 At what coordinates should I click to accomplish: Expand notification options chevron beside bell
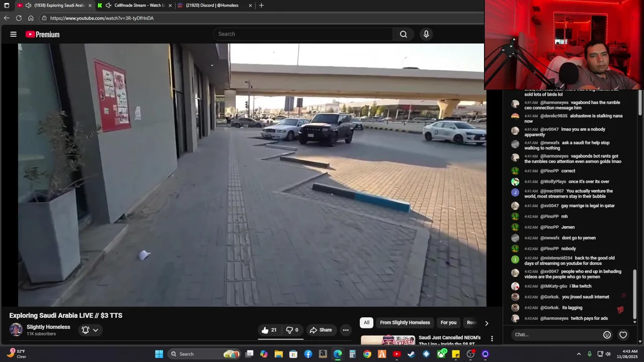pyautogui.click(x=96, y=330)
